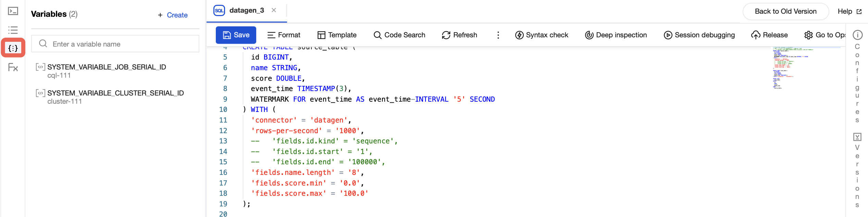
Task: Release the job
Action: coord(769,35)
